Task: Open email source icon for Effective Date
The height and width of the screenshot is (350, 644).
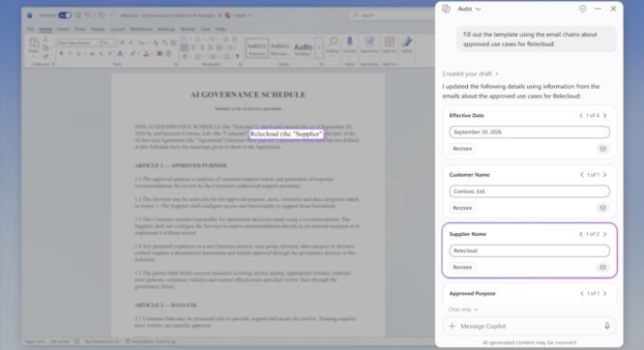Action: (x=602, y=149)
